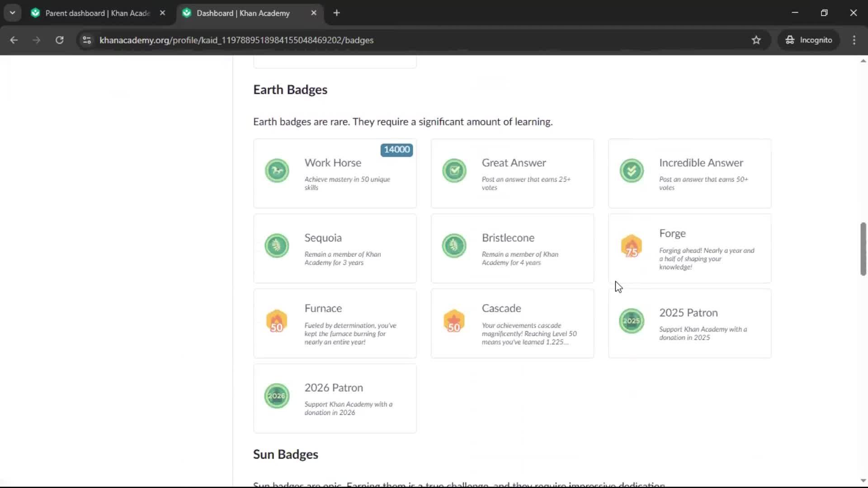
Task: Open the tab search dropdown
Action: click(x=12, y=13)
